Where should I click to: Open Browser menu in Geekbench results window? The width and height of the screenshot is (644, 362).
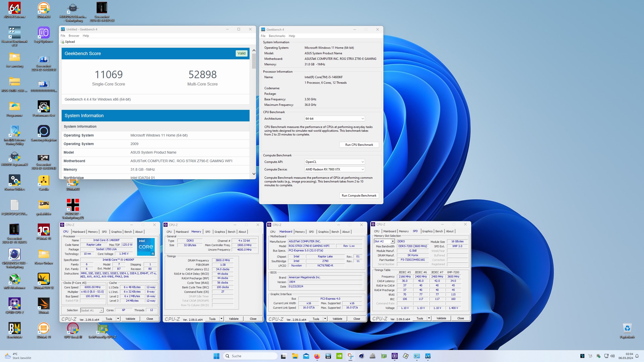pyautogui.click(x=74, y=36)
